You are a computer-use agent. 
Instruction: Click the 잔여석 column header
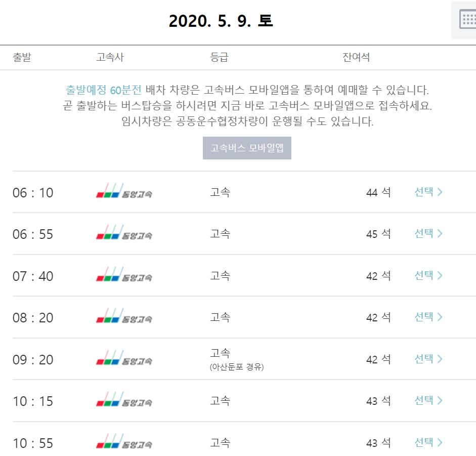point(356,57)
